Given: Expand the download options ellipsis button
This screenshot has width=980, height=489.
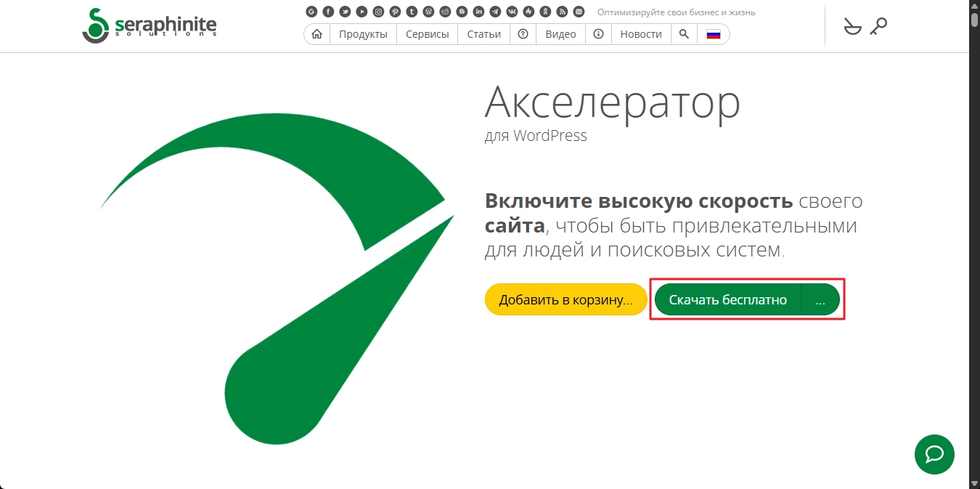Looking at the screenshot, I should point(820,300).
